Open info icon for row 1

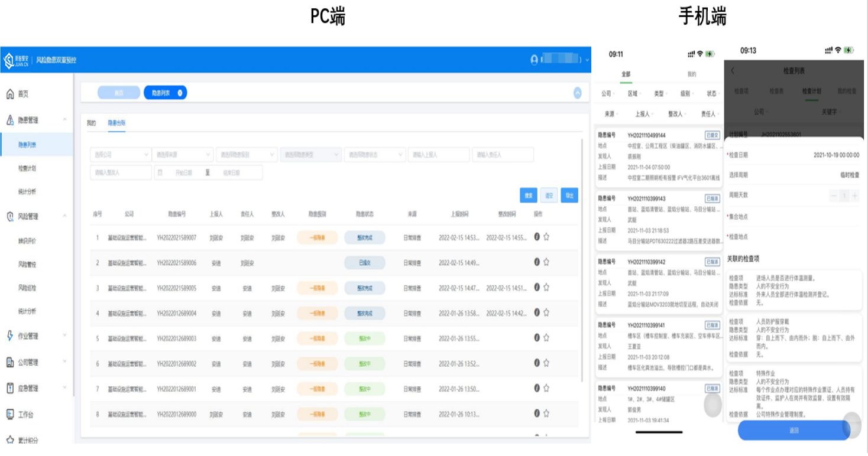pyautogui.click(x=537, y=237)
